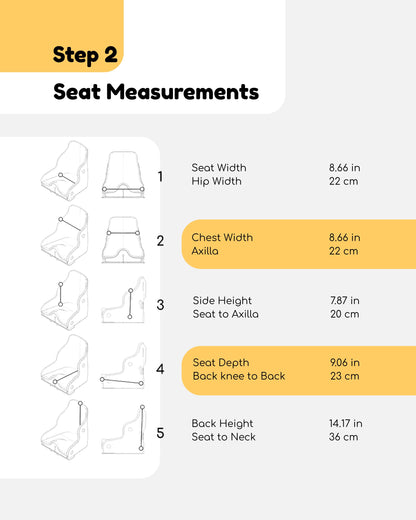The image size is (416, 520).
Task: Click the Side Height side-profile diagram
Action: [124, 300]
